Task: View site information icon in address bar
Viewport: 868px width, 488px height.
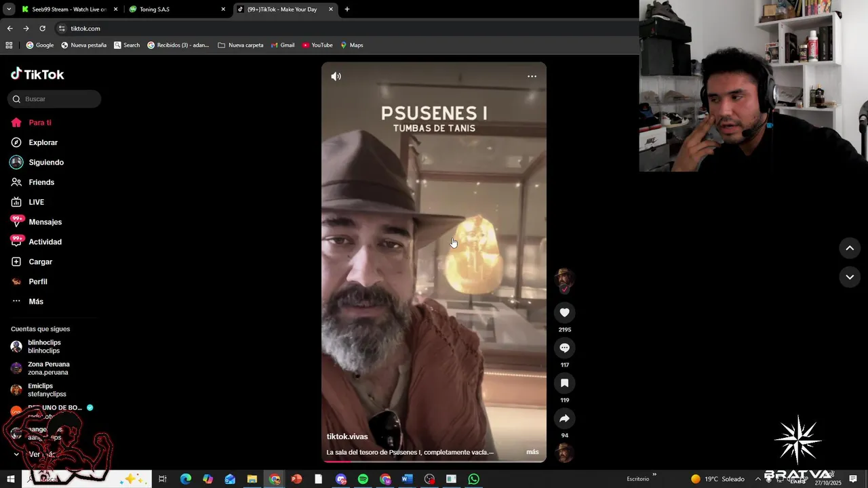Action: 62,28
